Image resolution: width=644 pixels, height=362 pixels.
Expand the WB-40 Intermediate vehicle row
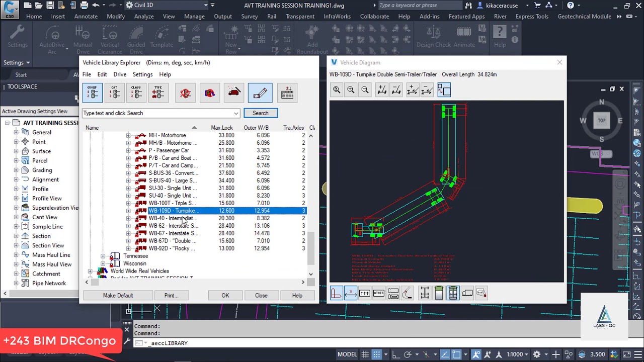128,218
